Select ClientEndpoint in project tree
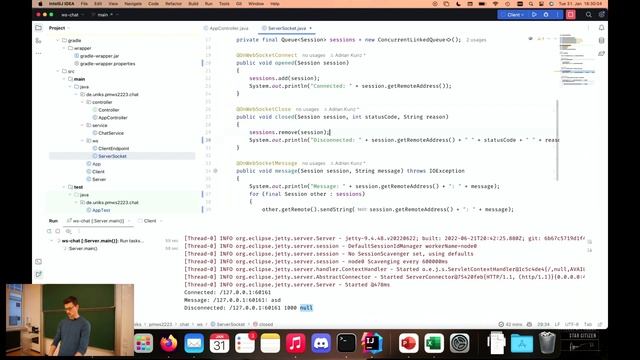The width and height of the screenshot is (640, 360). pos(113,149)
